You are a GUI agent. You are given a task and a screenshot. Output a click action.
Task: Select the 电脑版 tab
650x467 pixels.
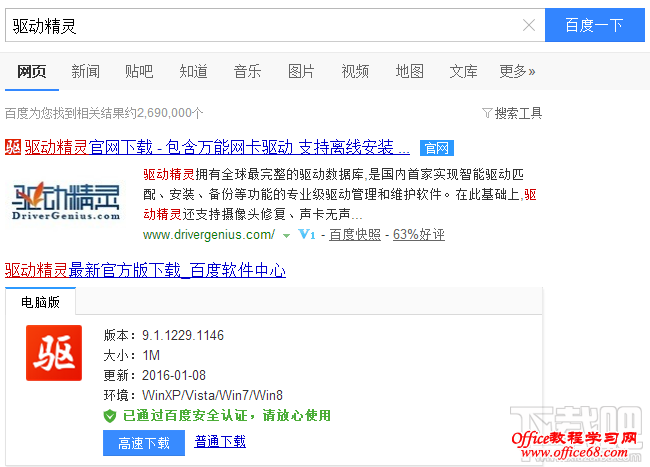pos(40,302)
